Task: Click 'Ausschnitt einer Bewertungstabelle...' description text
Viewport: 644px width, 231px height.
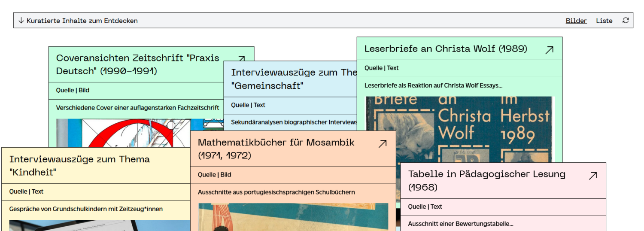Action: (460, 224)
